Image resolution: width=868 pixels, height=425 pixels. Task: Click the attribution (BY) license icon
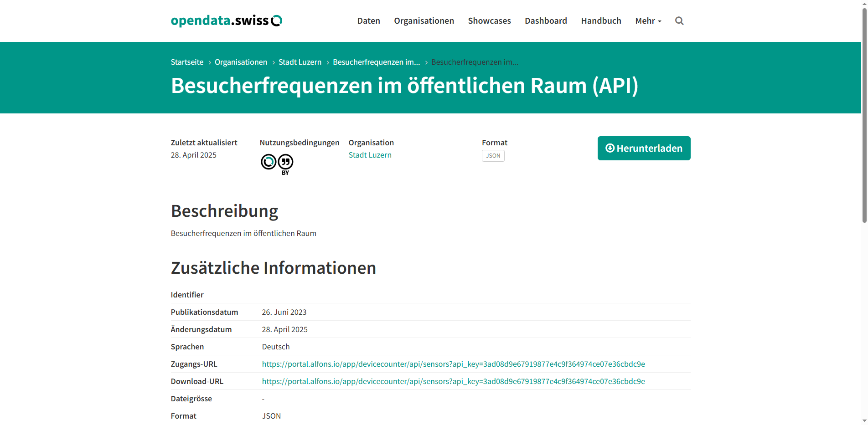coord(285,162)
